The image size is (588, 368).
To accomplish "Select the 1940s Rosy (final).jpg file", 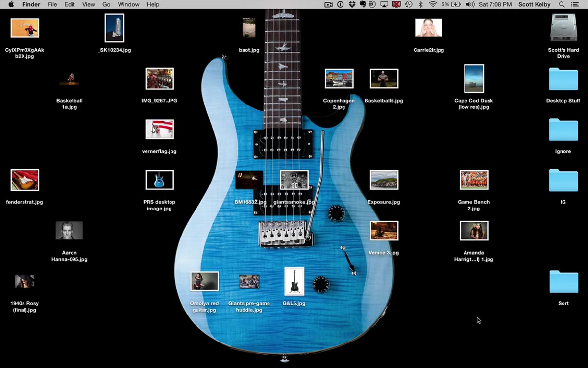I will (24, 282).
